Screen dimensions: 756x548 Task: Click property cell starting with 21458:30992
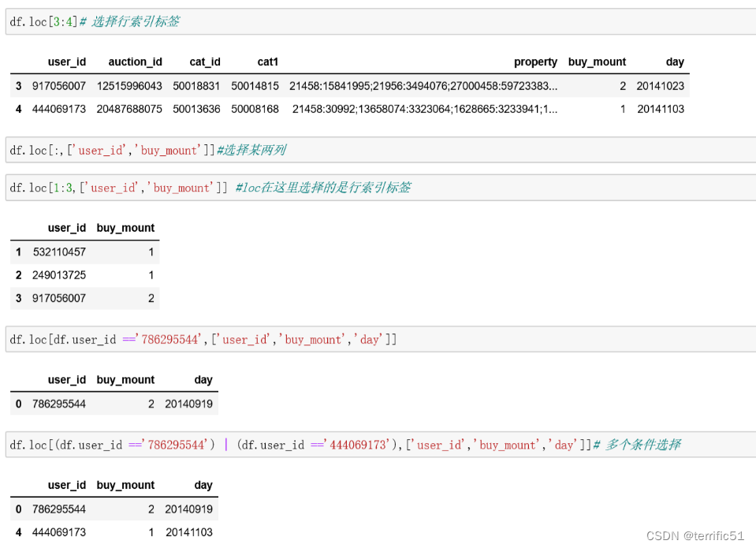pyautogui.click(x=425, y=109)
